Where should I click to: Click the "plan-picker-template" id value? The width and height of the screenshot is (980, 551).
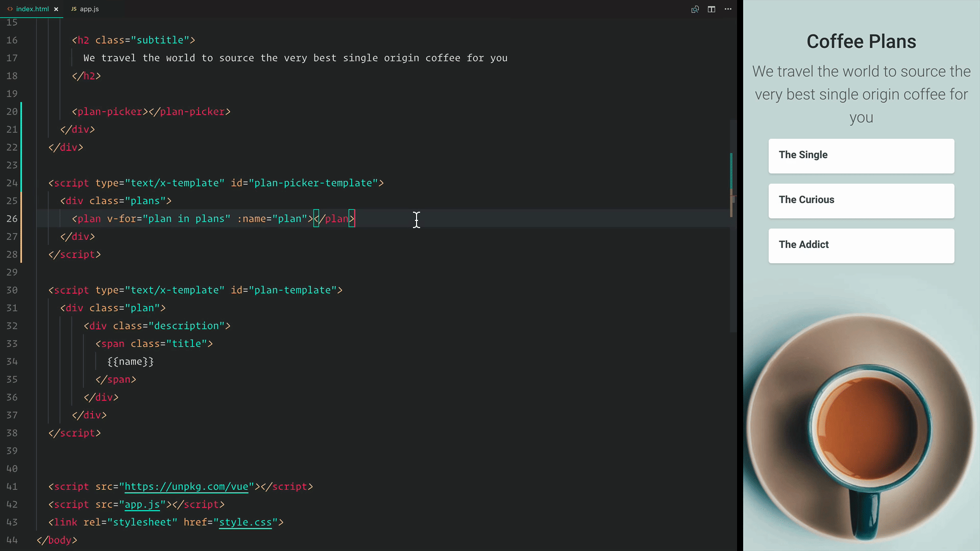click(x=313, y=183)
